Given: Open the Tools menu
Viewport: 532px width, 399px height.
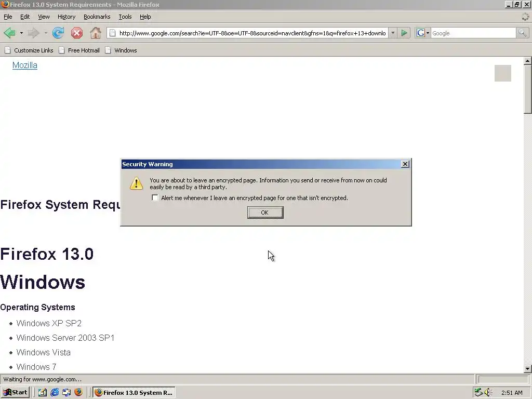Looking at the screenshot, I should click(x=125, y=17).
